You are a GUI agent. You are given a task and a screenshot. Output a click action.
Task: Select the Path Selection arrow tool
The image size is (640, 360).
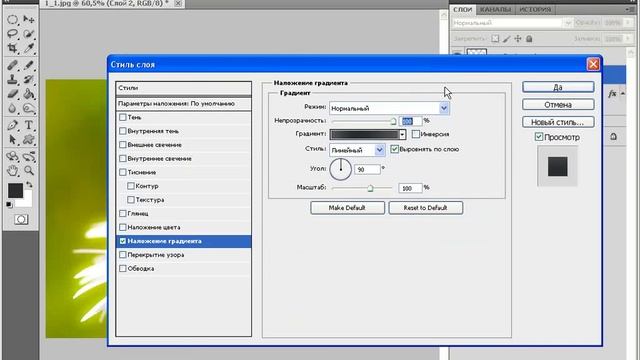coord(12,140)
